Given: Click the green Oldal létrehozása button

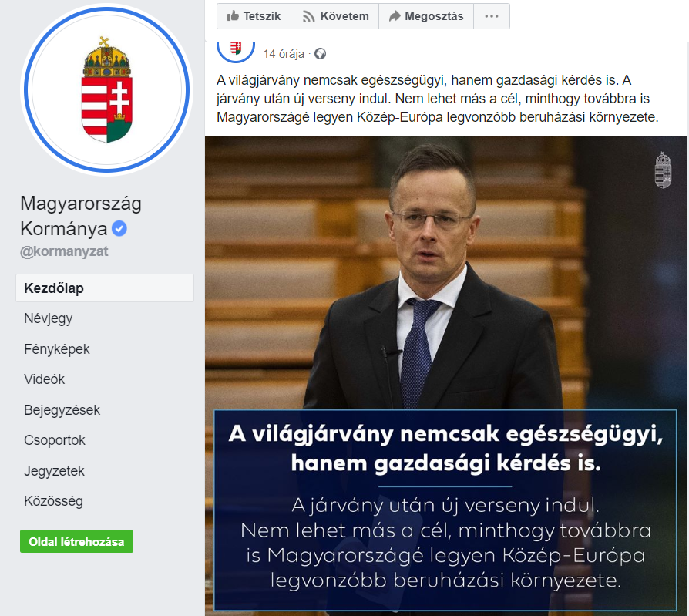Looking at the screenshot, I should (x=76, y=541).
